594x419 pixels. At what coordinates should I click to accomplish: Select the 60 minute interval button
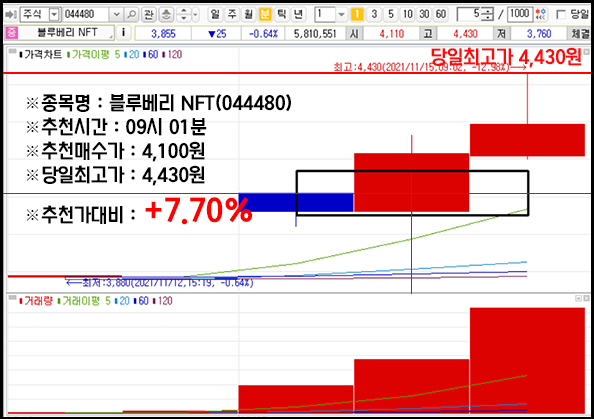point(441,15)
